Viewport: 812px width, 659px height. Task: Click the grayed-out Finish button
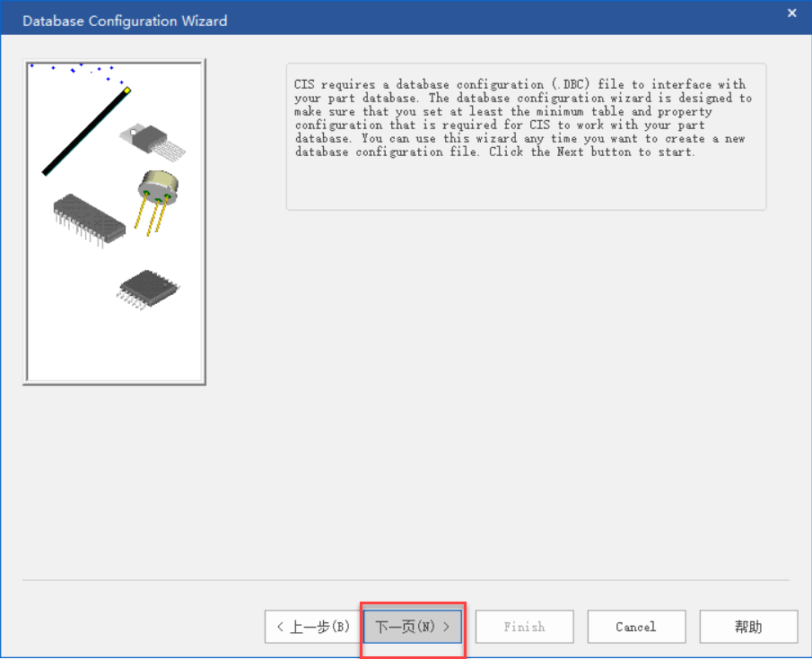click(x=524, y=627)
